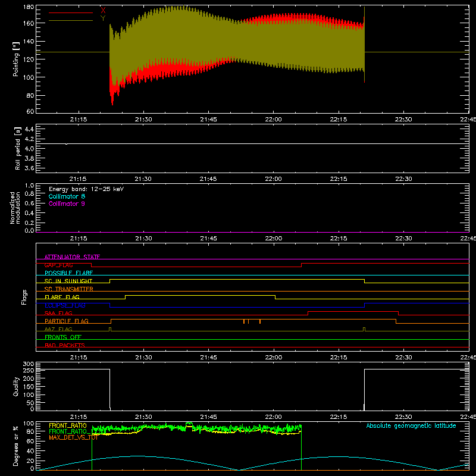Click the AAZ_FLAG label
Screen dimensions: 476x476
click(58, 329)
